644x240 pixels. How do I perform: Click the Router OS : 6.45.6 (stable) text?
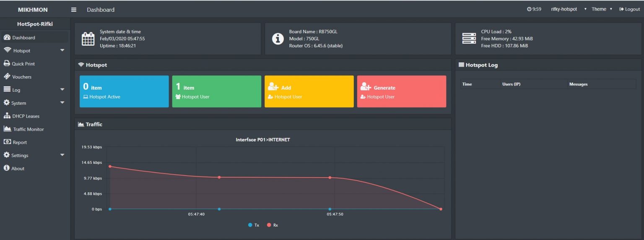click(x=316, y=46)
